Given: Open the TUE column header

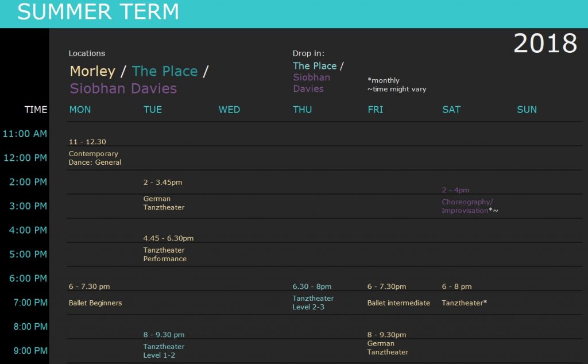Looking at the screenshot, I should [153, 110].
